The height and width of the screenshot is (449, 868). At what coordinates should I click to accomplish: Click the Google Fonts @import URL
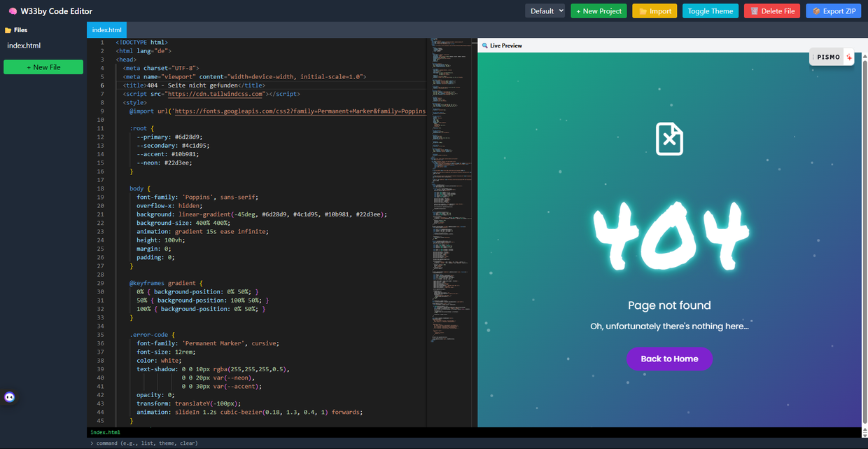coord(299,111)
